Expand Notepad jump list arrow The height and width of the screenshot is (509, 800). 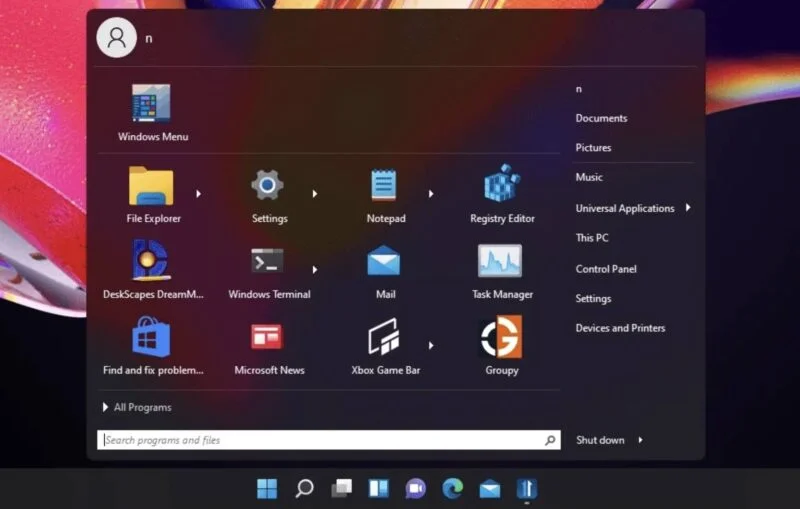coord(431,194)
